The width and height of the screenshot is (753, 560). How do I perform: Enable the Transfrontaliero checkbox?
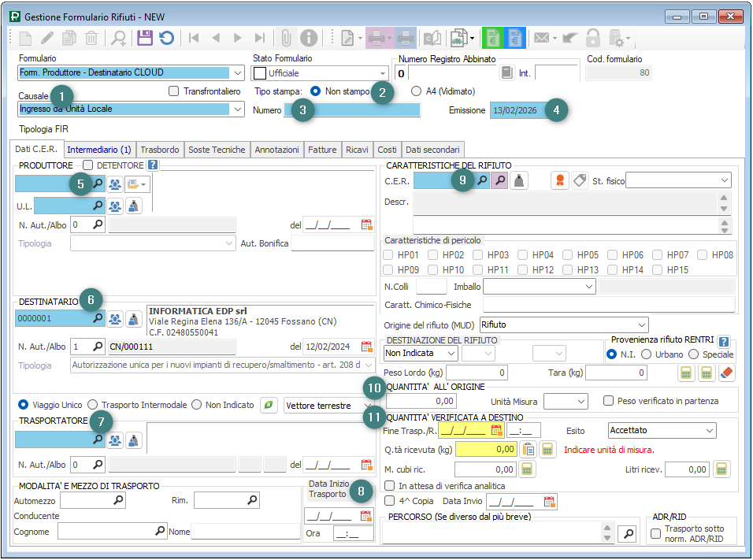[174, 91]
